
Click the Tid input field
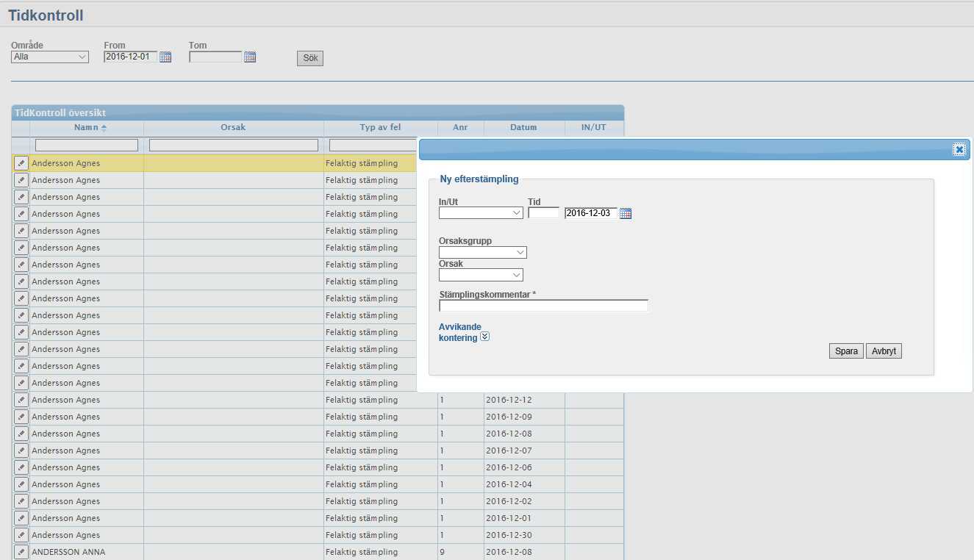pyautogui.click(x=543, y=213)
